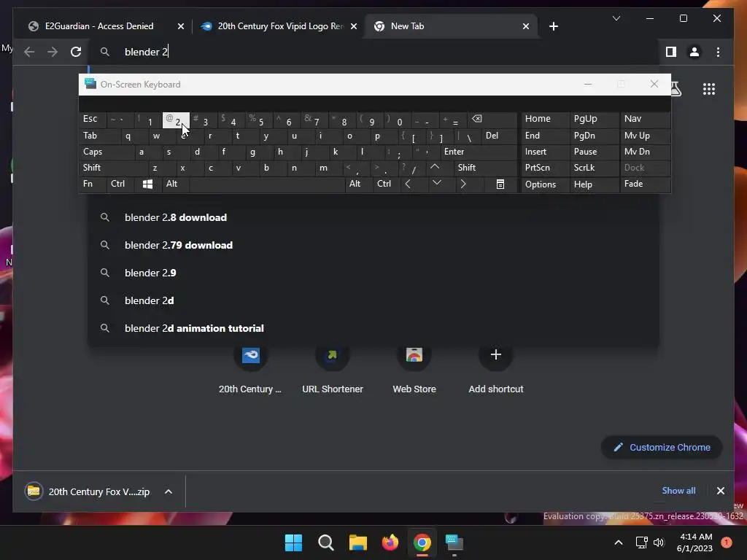Tap the Esc key on On-Screen Keyboard
This screenshot has width=747, height=560.
point(93,120)
